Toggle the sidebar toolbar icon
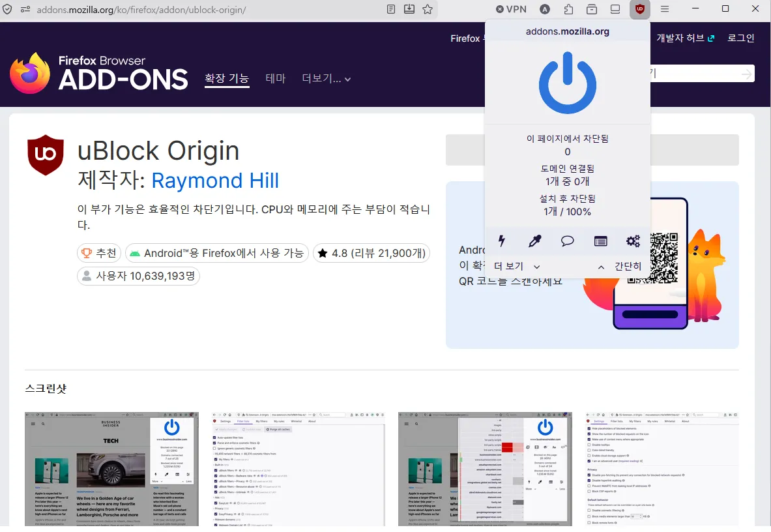The image size is (771, 532). 615,9
